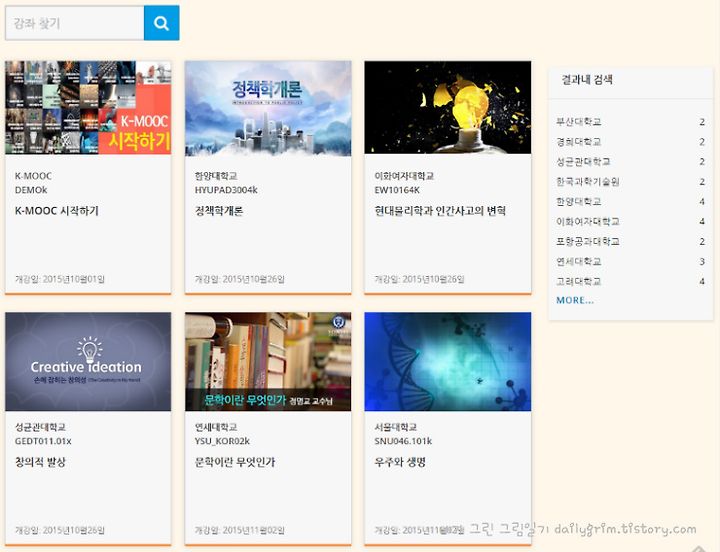720x552 pixels.
Task: Filter results by 성균관대학교 in sidebar
Action: click(583, 162)
